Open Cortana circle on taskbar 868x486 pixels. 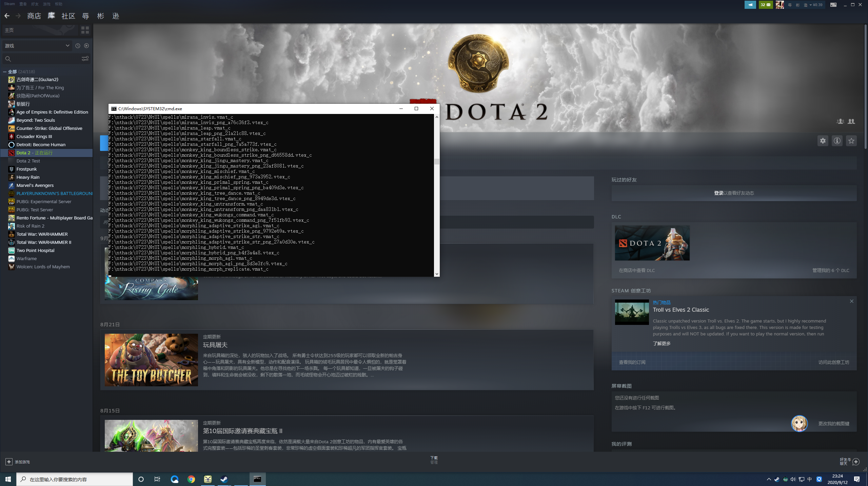[141, 479]
